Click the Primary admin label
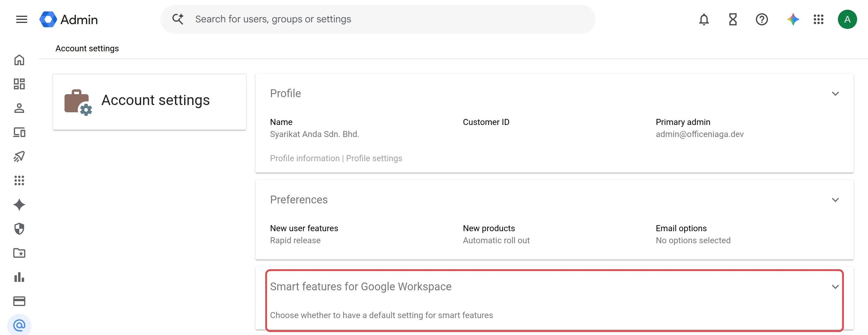The height and width of the screenshot is (335, 868). [683, 122]
